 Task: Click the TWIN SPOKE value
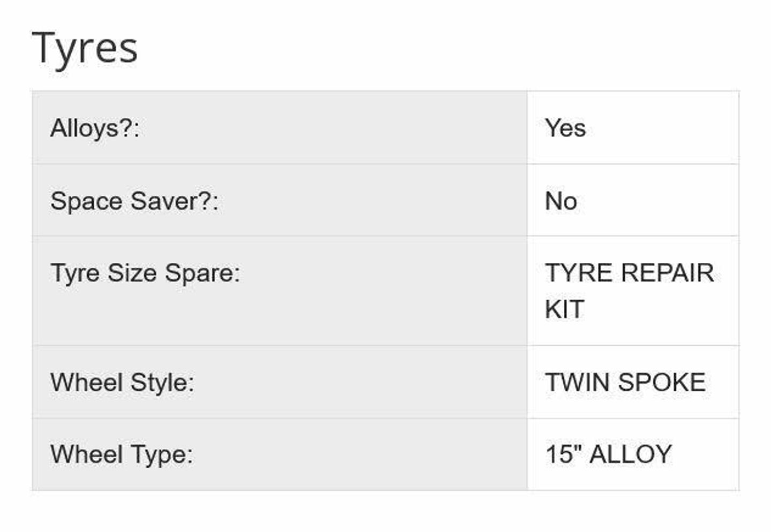pyautogui.click(x=625, y=382)
